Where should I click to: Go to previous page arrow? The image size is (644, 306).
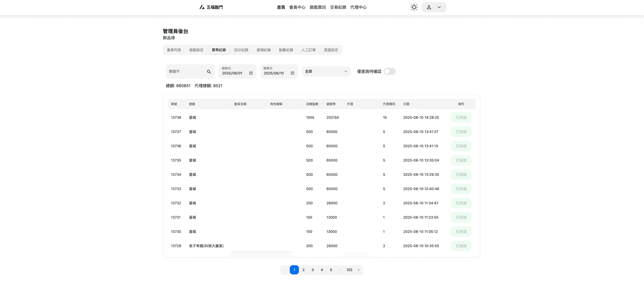(x=285, y=270)
